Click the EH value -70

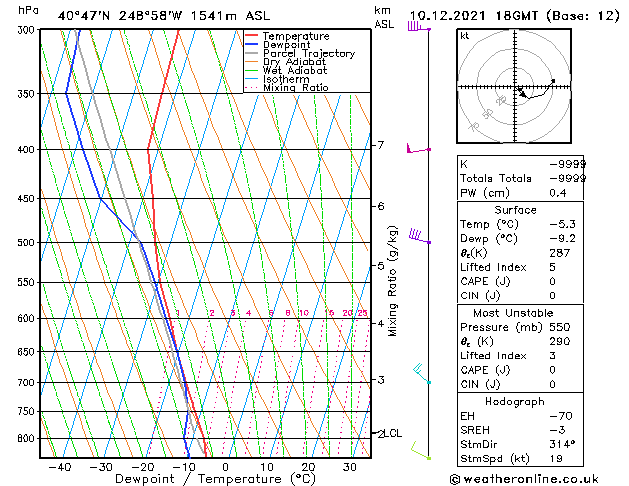(561, 416)
